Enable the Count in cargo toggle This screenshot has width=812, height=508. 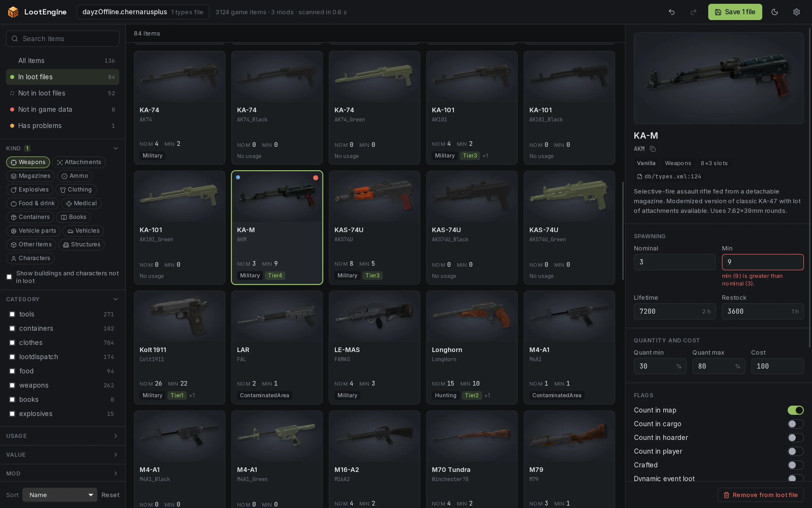click(796, 424)
